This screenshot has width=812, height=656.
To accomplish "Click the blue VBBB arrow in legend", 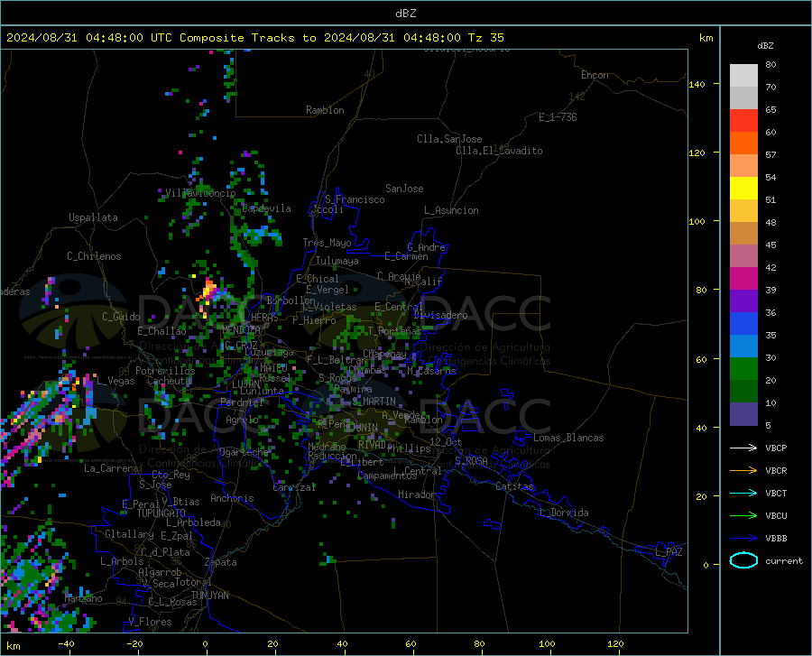I will click(x=743, y=539).
